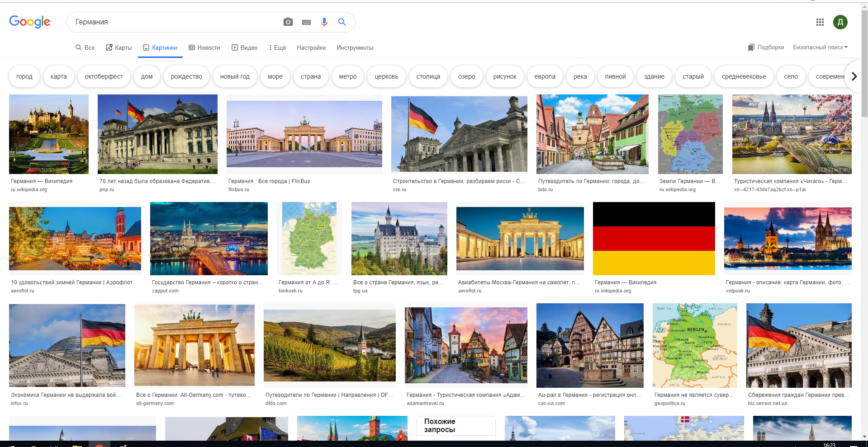Open Reichstag image from pnp.ru

[157, 134]
